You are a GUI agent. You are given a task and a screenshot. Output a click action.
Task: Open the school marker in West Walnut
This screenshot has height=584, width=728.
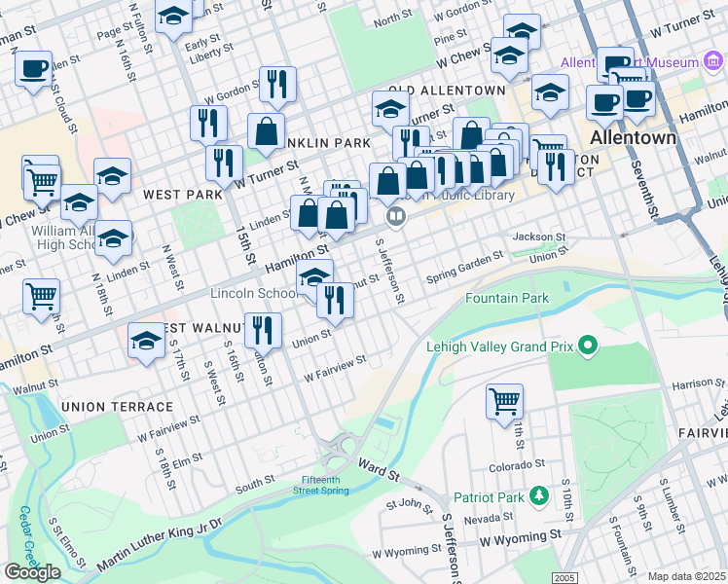(x=146, y=341)
